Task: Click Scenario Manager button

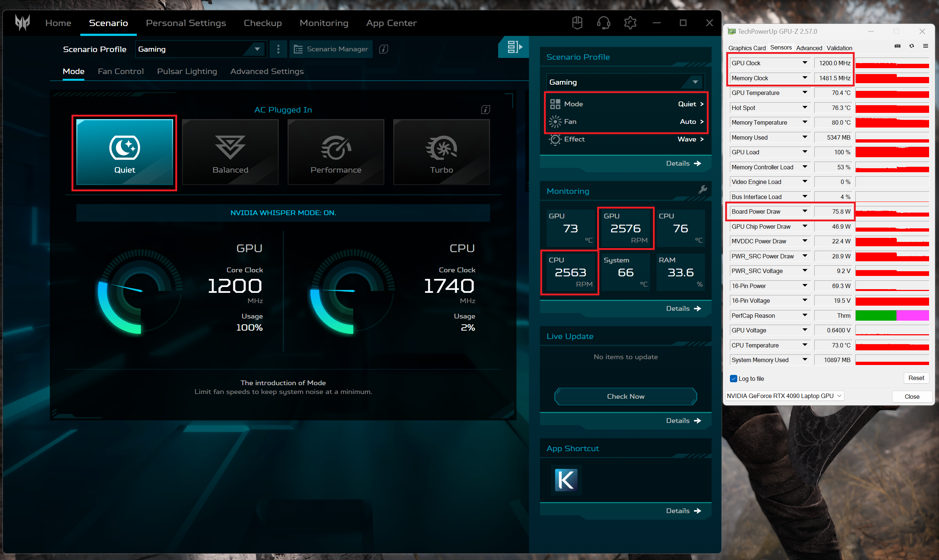Action: click(331, 49)
